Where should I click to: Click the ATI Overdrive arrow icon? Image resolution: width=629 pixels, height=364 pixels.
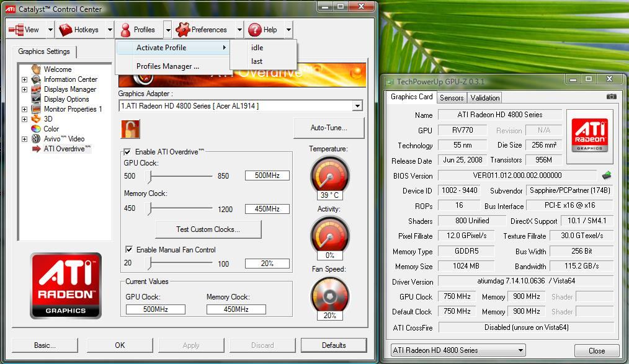[36, 149]
